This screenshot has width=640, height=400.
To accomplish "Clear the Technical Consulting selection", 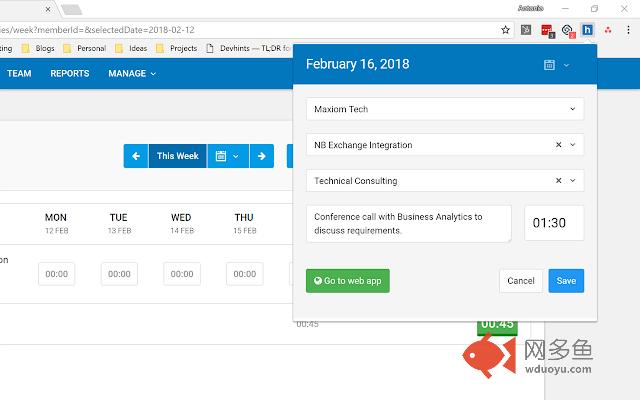I will point(558,180).
